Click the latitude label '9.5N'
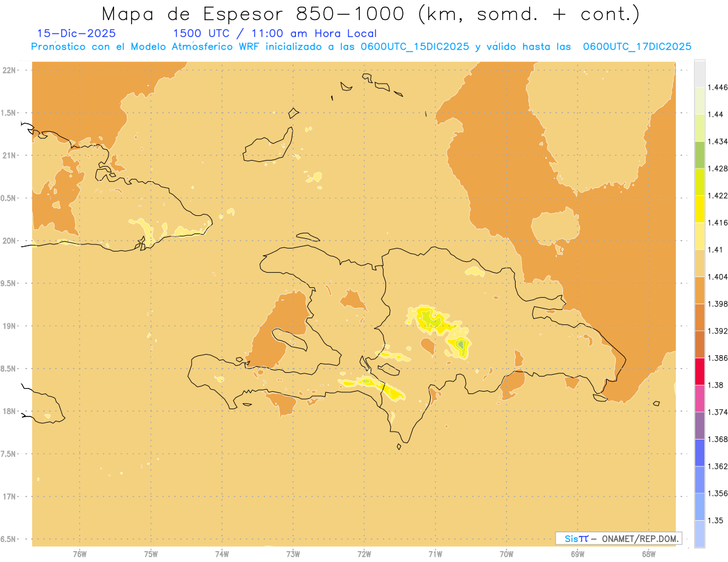This screenshot has width=728, height=562. [x=8, y=284]
